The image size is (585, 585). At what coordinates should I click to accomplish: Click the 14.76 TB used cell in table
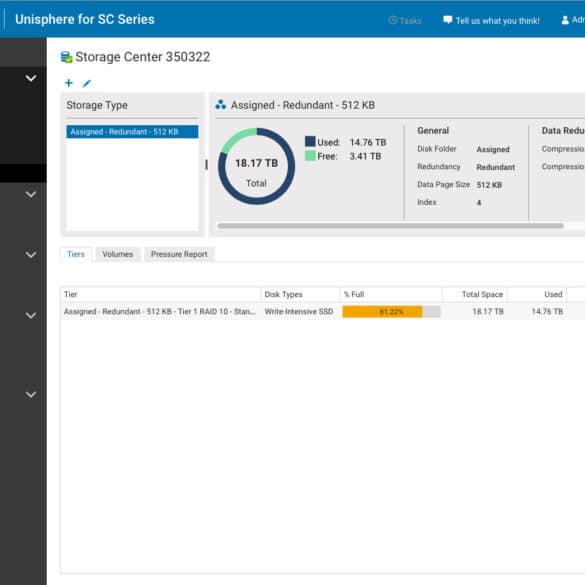(547, 312)
